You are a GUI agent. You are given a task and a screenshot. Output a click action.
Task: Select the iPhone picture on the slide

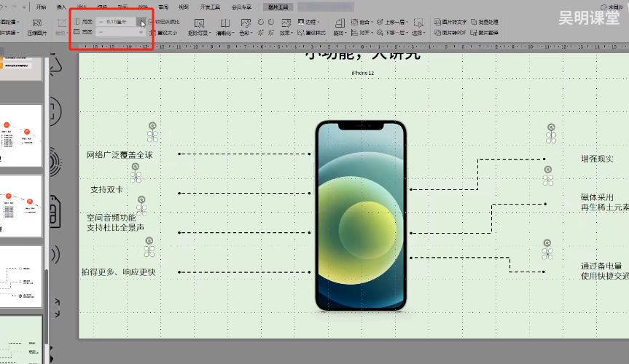361,215
